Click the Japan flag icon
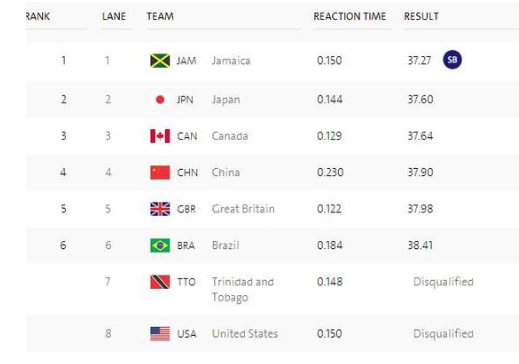The image size is (519, 364). click(160, 100)
